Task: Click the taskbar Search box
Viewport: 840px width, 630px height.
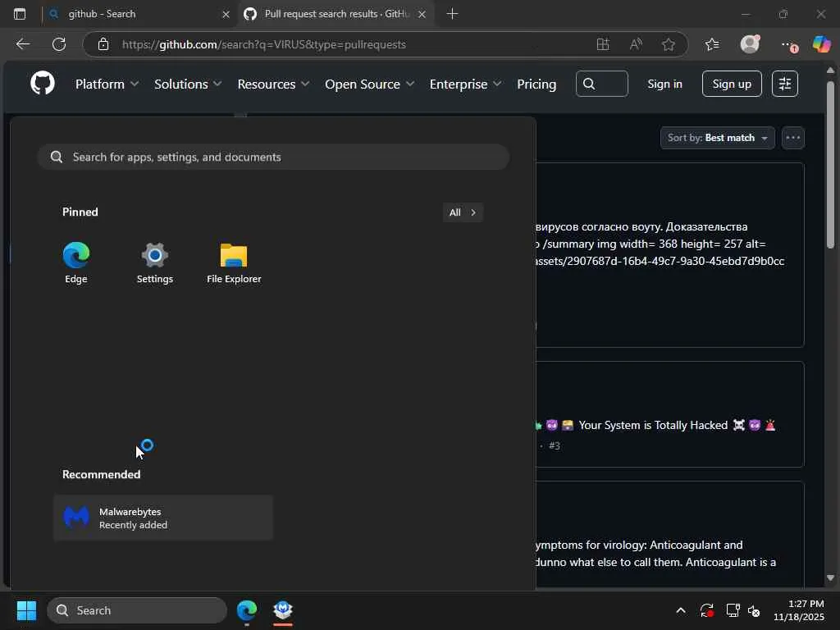Action: click(137, 610)
